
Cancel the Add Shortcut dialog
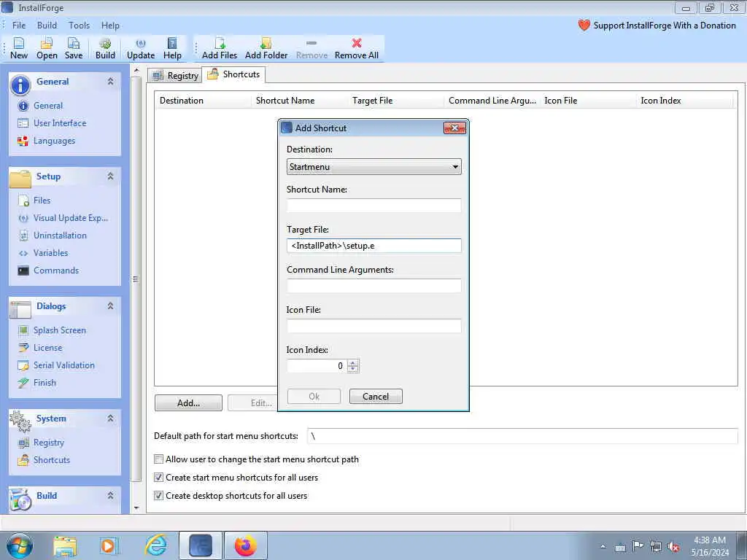pos(376,397)
